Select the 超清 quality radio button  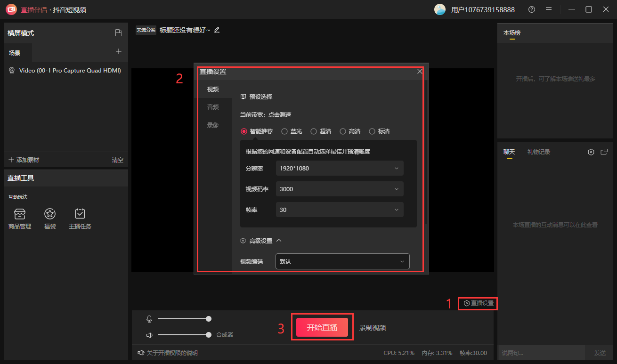(x=314, y=132)
